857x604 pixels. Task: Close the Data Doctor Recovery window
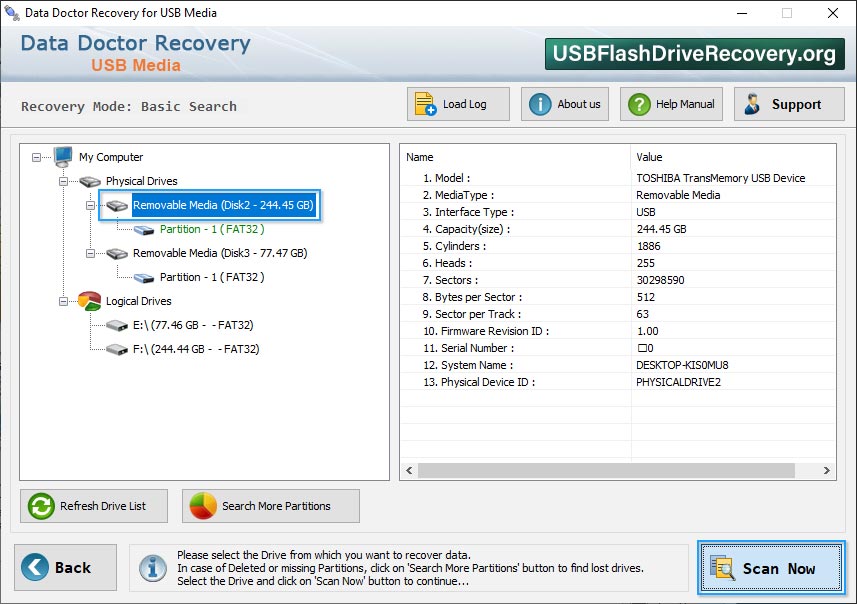833,13
